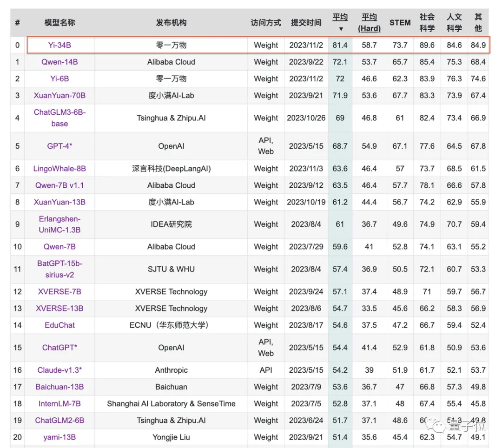Viewport: 502px width, 448px height.
Task: Select Yi-34B Hard score 58.7
Action: (x=369, y=45)
